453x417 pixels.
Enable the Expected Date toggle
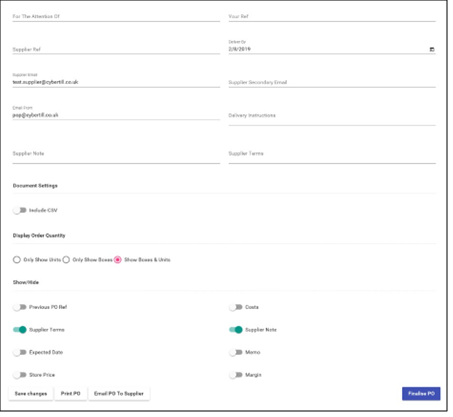click(x=20, y=352)
